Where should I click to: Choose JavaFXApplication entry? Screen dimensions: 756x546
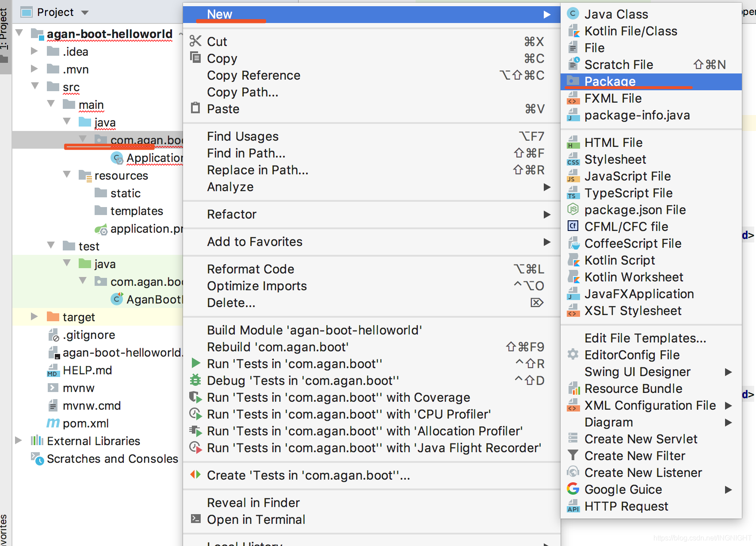point(651,294)
